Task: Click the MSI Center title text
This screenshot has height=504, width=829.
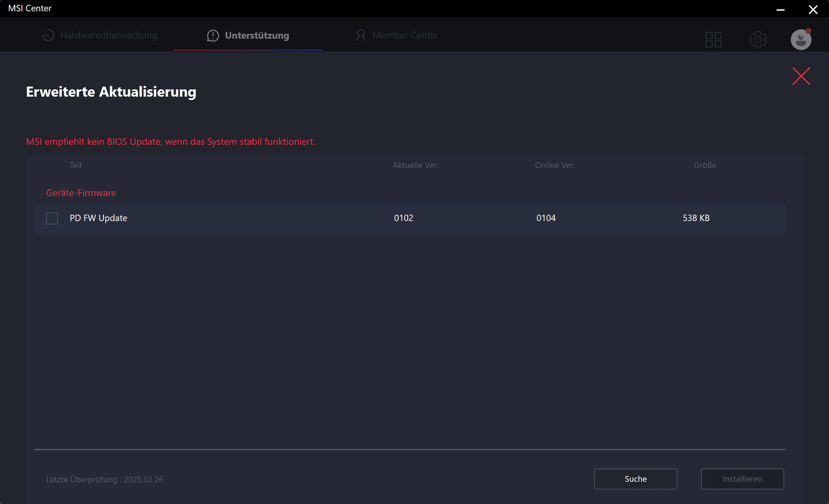Action: tap(30, 9)
